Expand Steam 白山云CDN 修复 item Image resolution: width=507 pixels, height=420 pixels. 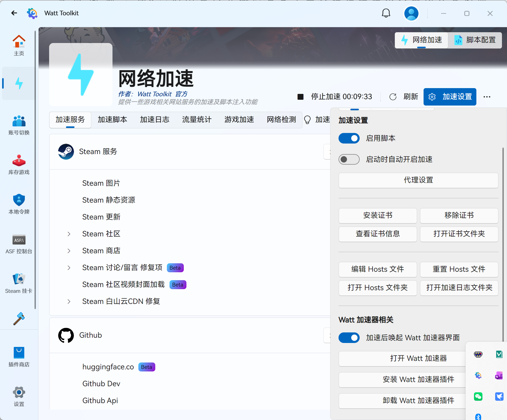tap(69, 302)
